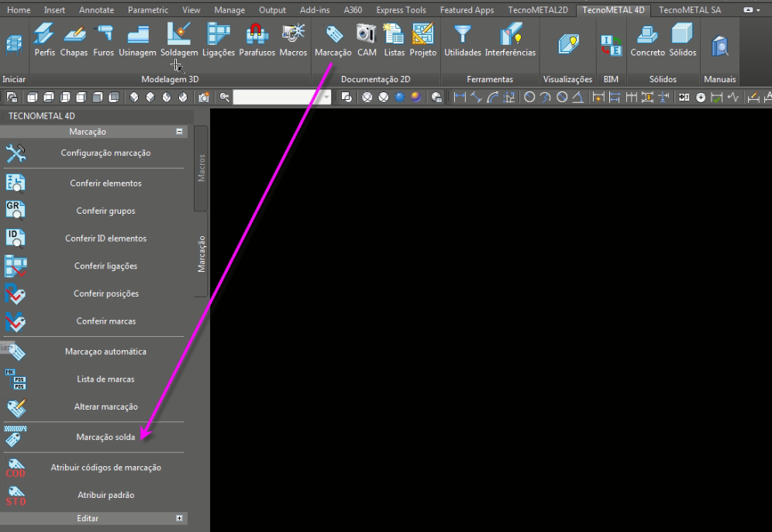
Task: Click the CAM ribbon icon
Action: [367, 40]
